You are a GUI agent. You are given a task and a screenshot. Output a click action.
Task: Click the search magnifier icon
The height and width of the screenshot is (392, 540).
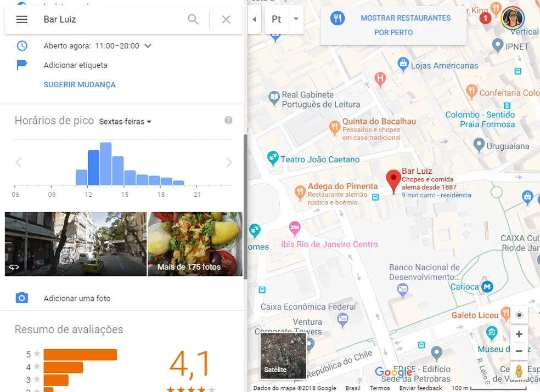[x=193, y=19]
